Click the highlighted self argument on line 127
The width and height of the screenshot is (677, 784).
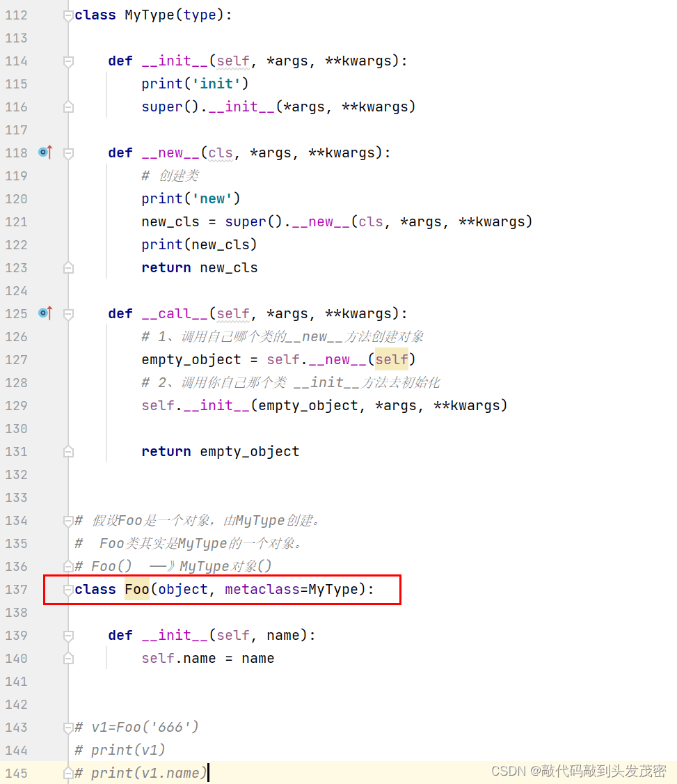[392, 359]
